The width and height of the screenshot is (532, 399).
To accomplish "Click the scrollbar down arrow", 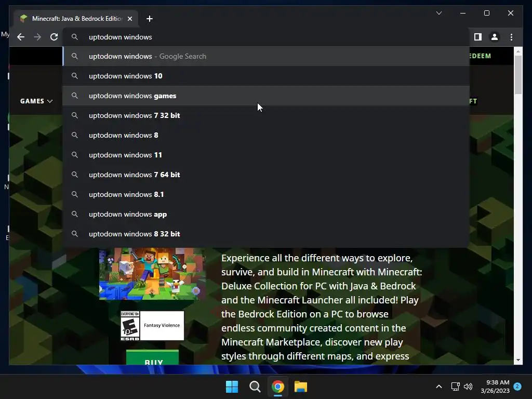I will coord(518,361).
